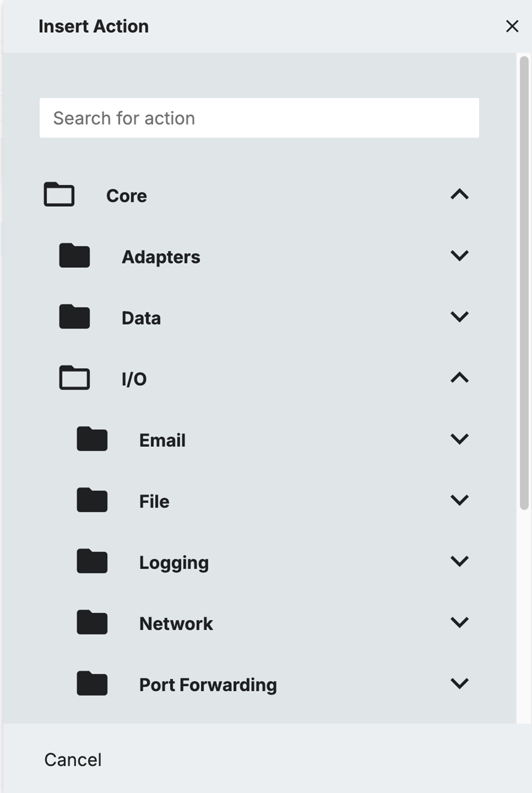The width and height of the screenshot is (532, 793).
Task: Click the File folder icon
Action: click(x=92, y=500)
